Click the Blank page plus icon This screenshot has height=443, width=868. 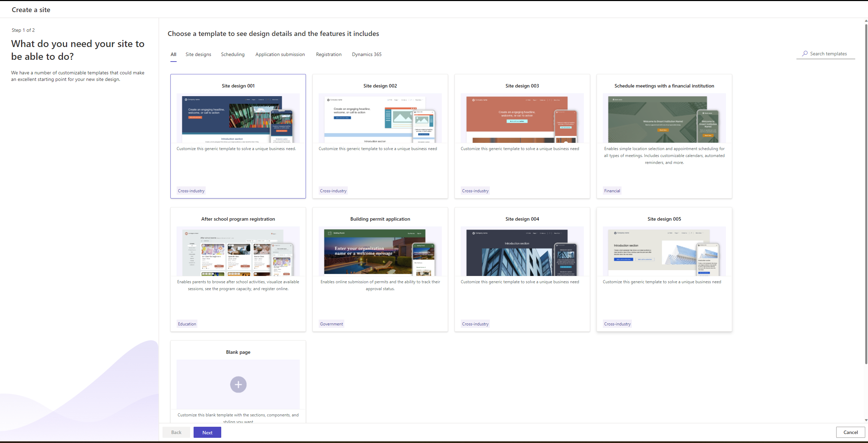pos(238,384)
